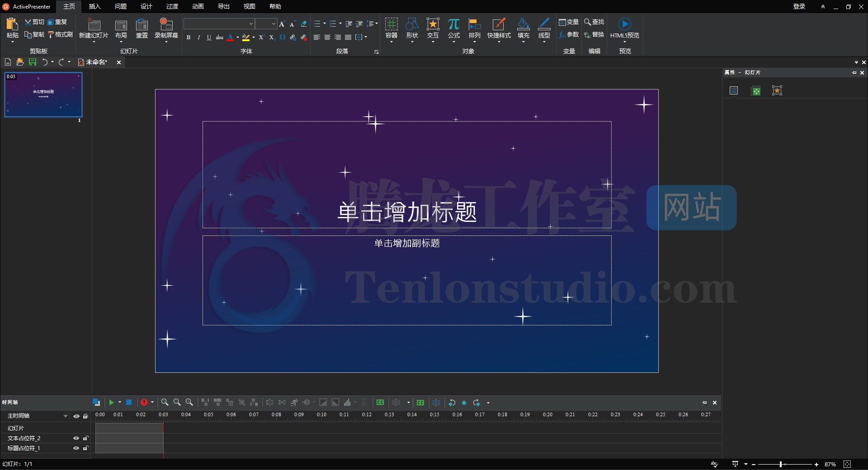The height and width of the screenshot is (470, 868).
Task: Toggle lock on main timeline (主时间轴)
Action: click(x=85, y=416)
